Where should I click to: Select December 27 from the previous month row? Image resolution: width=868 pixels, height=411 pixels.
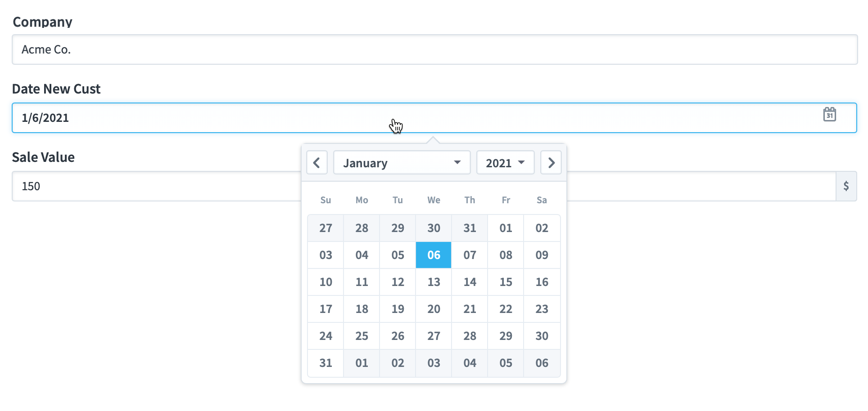pos(325,228)
